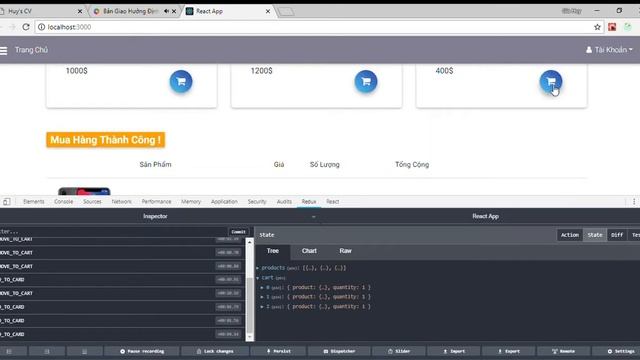The height and width of the screenshot is (360, 640).
Task: Expand cart item 2 in state tree
Action: coord(262,307)
